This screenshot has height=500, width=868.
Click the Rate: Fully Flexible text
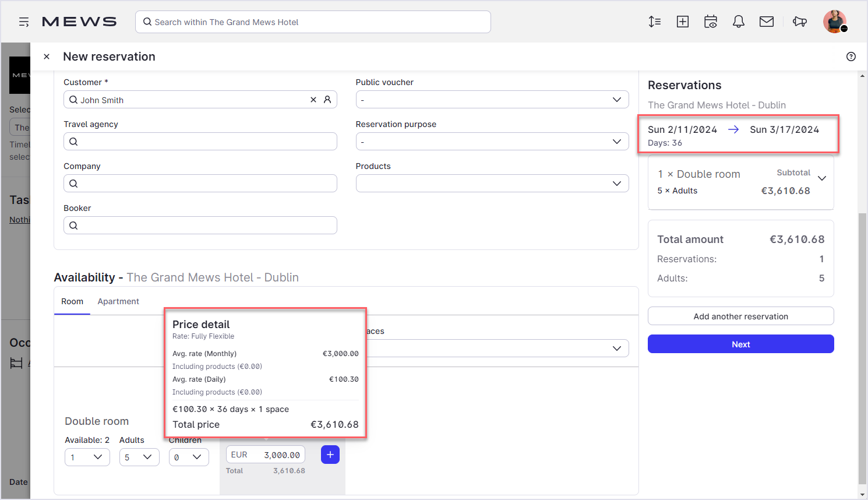(x=203, y=336)
